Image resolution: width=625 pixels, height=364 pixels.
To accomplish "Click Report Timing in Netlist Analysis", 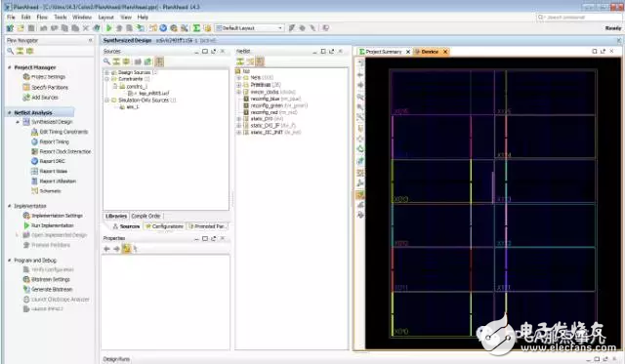I will [55, 142].
